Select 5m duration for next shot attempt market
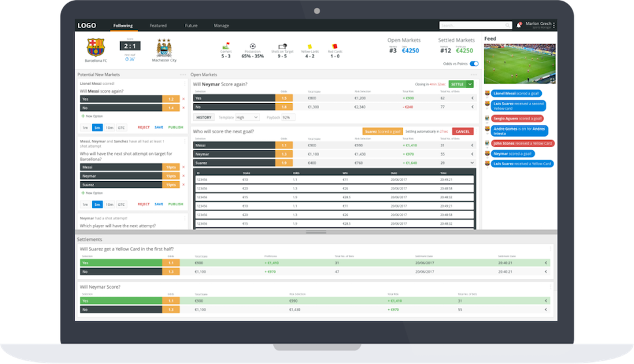The image size is (634, 364). 97,205
